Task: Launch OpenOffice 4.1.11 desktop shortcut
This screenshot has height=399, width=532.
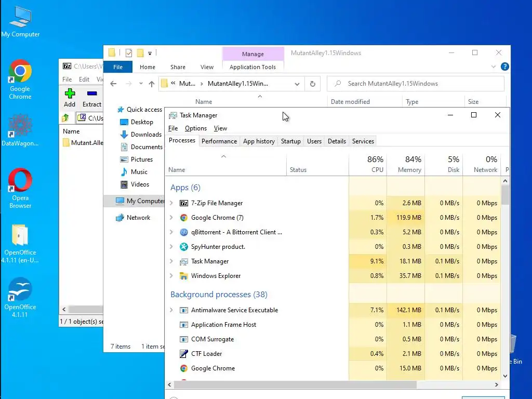Action: click(20, 298)
